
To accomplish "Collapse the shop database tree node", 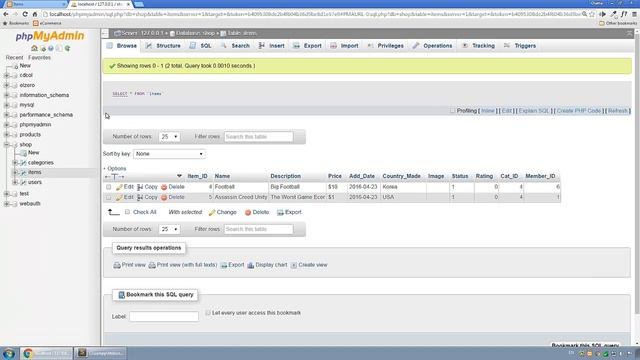I will coord(7,144).
